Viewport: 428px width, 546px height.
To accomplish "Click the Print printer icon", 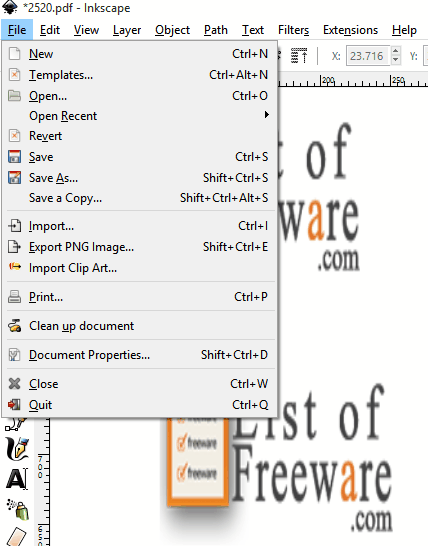I will (14, 297).
